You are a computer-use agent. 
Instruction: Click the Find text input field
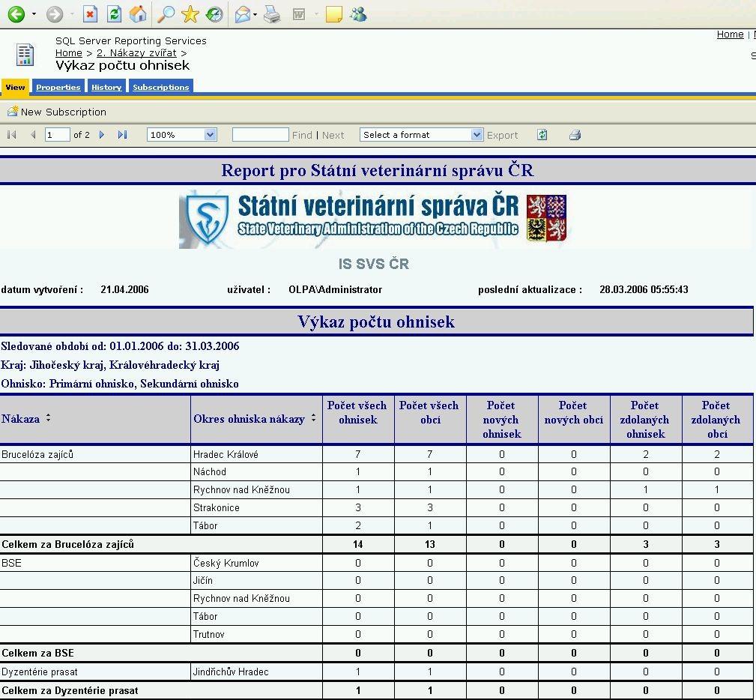(260, 135)
